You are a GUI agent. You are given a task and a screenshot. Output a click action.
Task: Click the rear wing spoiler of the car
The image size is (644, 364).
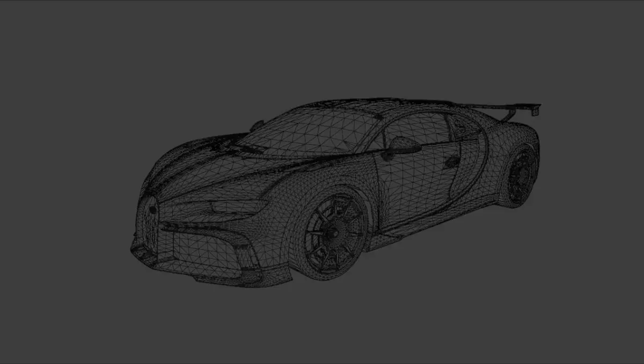tap(499, 109)
